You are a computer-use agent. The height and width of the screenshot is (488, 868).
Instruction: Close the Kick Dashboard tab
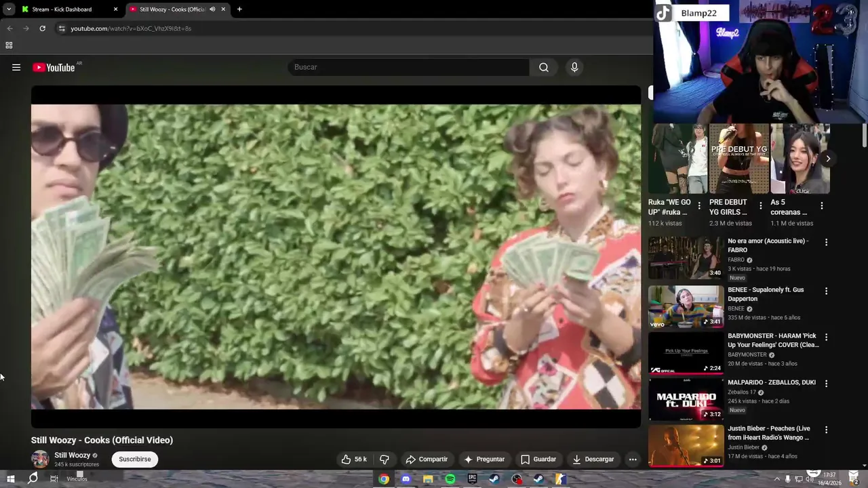115,9
